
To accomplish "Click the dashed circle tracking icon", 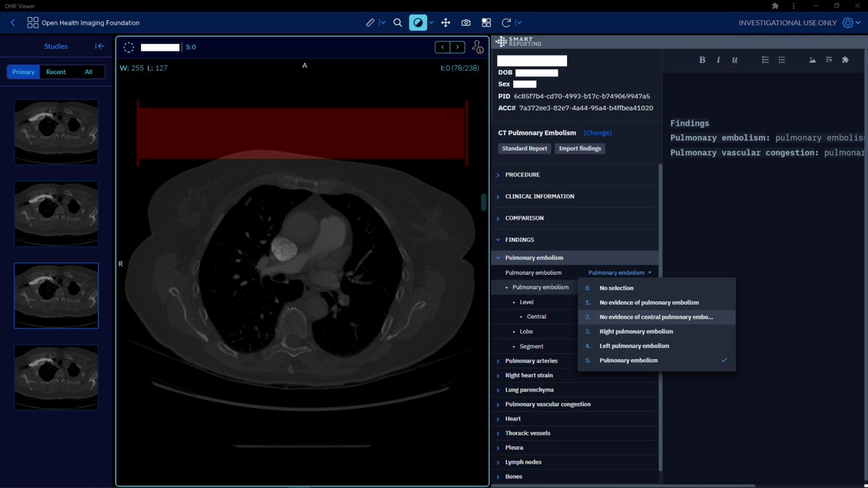I will 129,47.
